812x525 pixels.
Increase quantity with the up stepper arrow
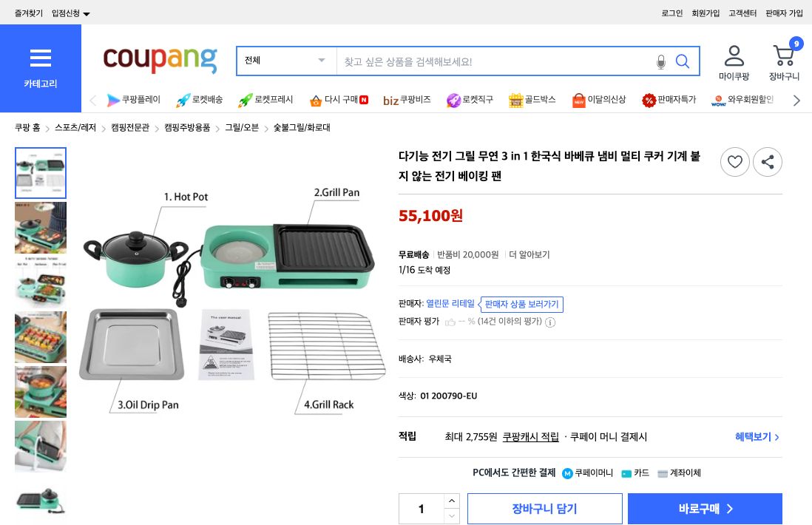point(451,501)
